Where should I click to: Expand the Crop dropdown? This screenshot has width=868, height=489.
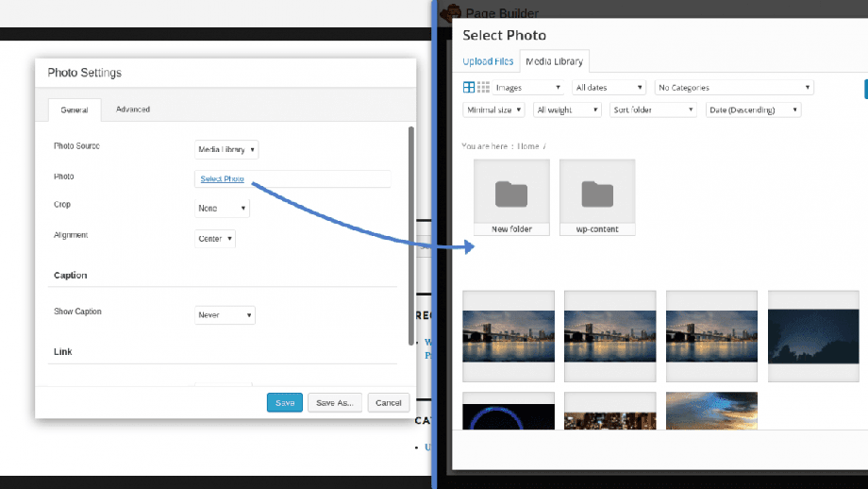tap(222, 208)
